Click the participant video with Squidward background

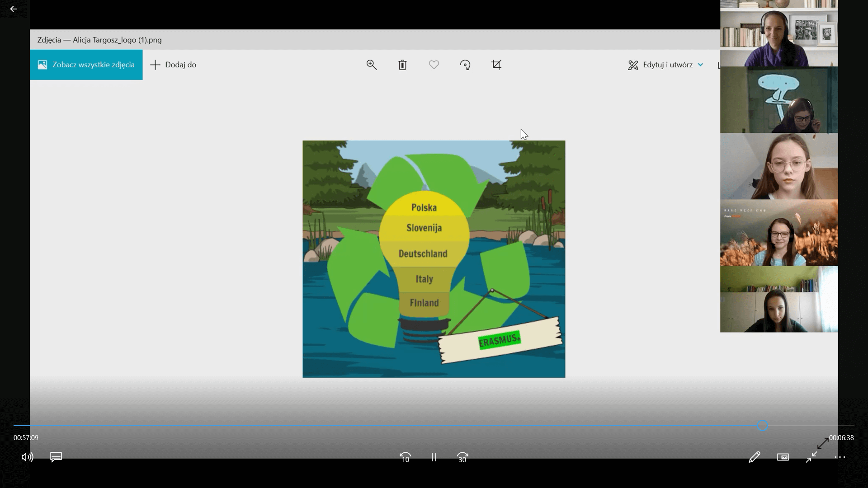pos(779,100)
